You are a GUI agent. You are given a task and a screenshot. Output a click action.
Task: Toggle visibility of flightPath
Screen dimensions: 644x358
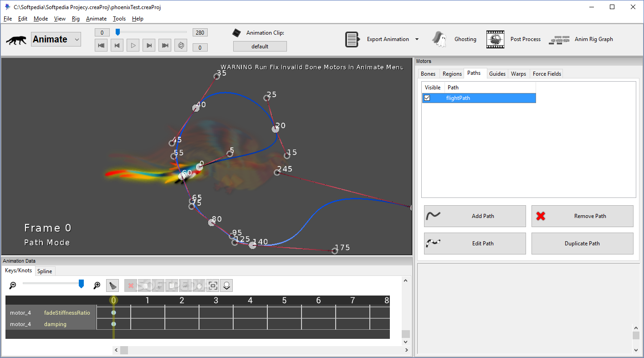[x=427, y=98]
